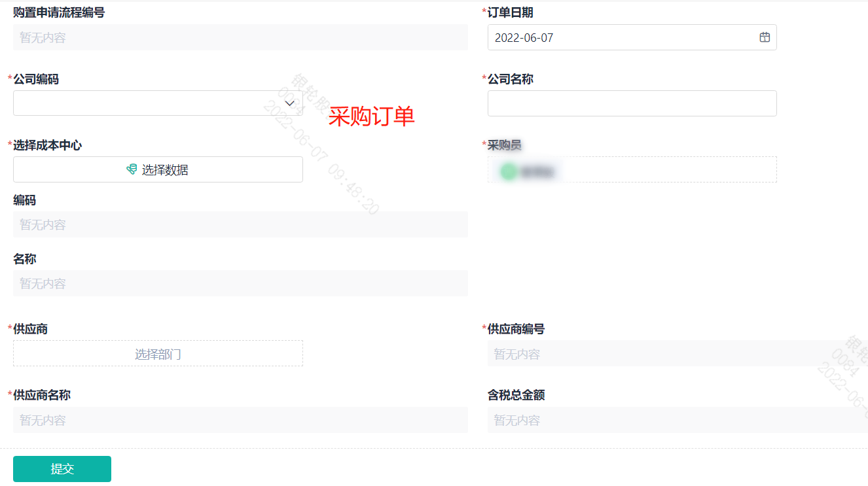The image size is (868, 486).
Task: Click the red 采购订单 title
Action: (x=371, y=116)
